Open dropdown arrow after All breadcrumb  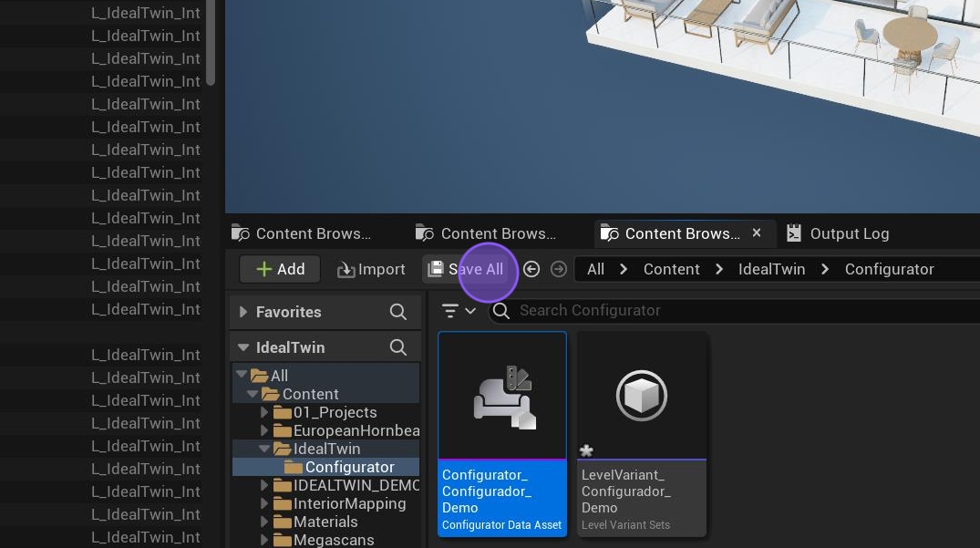[624, 269]
